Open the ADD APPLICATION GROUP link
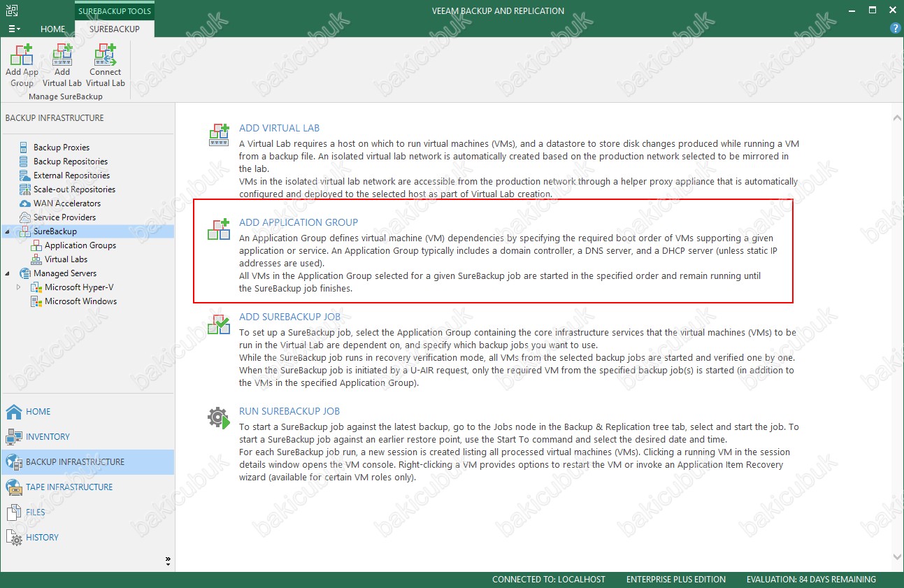904x588 pixels. pos(299,222)
